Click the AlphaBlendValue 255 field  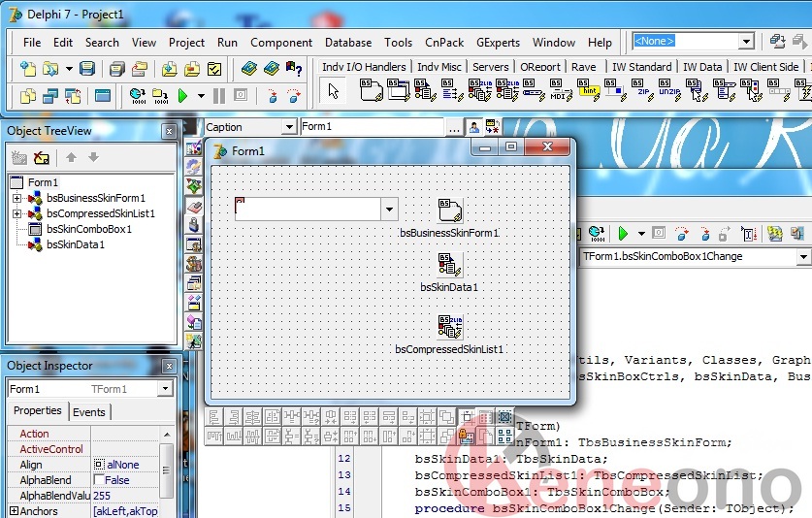point(125,496)
